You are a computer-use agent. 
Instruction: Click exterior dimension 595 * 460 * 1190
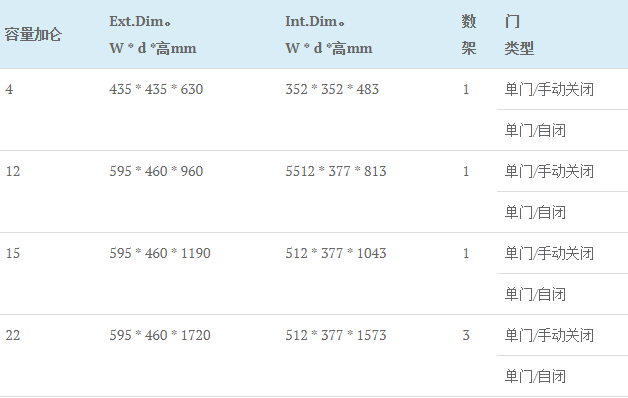pyautogui.click(x=160, y=253)
